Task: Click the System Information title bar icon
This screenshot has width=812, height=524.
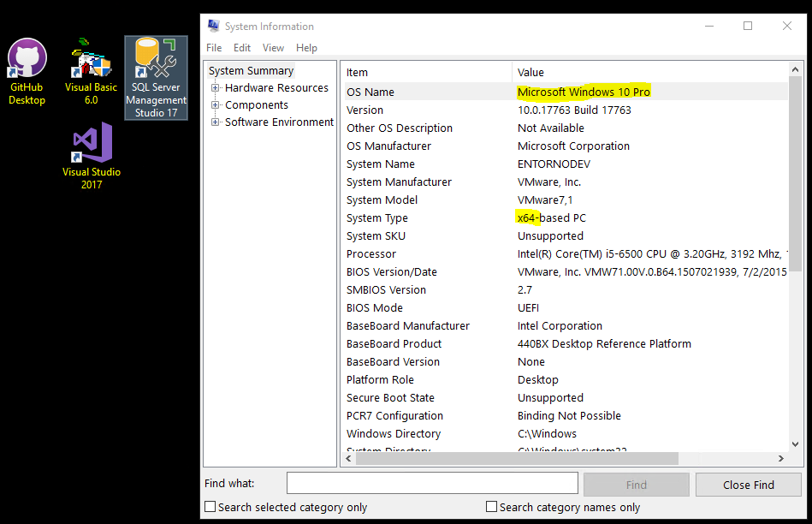Action: 213,26
